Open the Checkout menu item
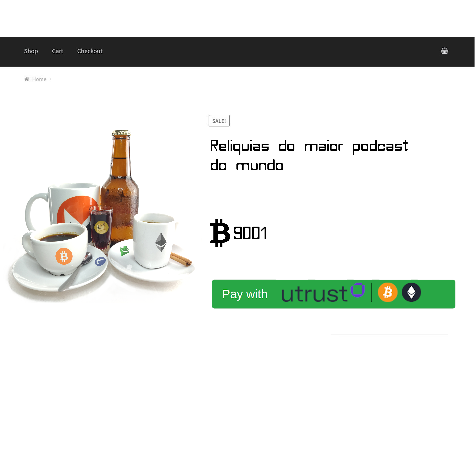The height and width of the screenshot is (476, 476). [x=90, y=51]
